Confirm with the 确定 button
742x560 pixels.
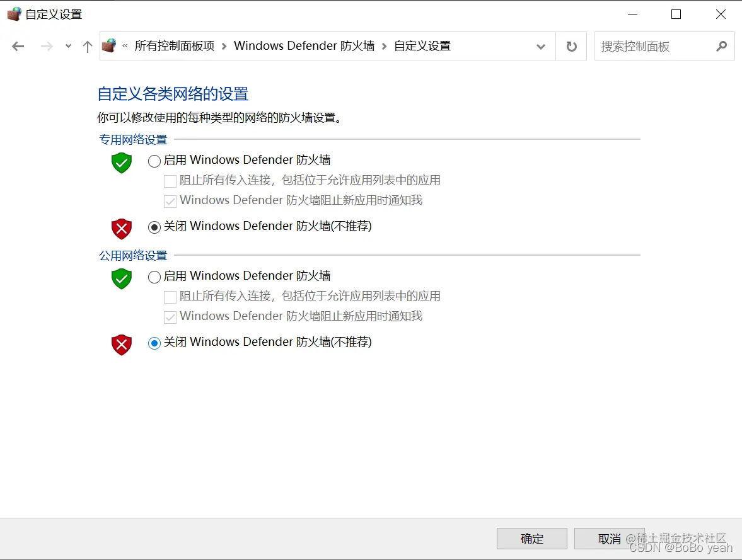tap(532, 539)
